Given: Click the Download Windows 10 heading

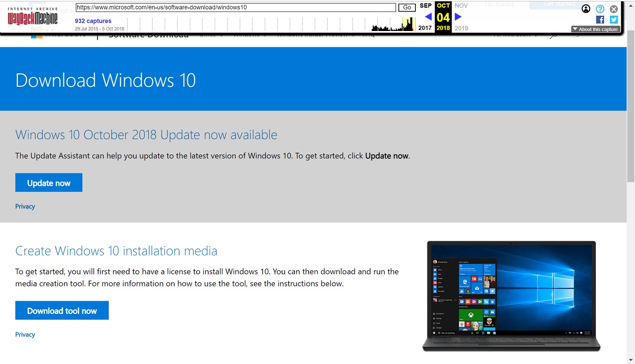Looking at the screenshot, I should coord(105,80).
